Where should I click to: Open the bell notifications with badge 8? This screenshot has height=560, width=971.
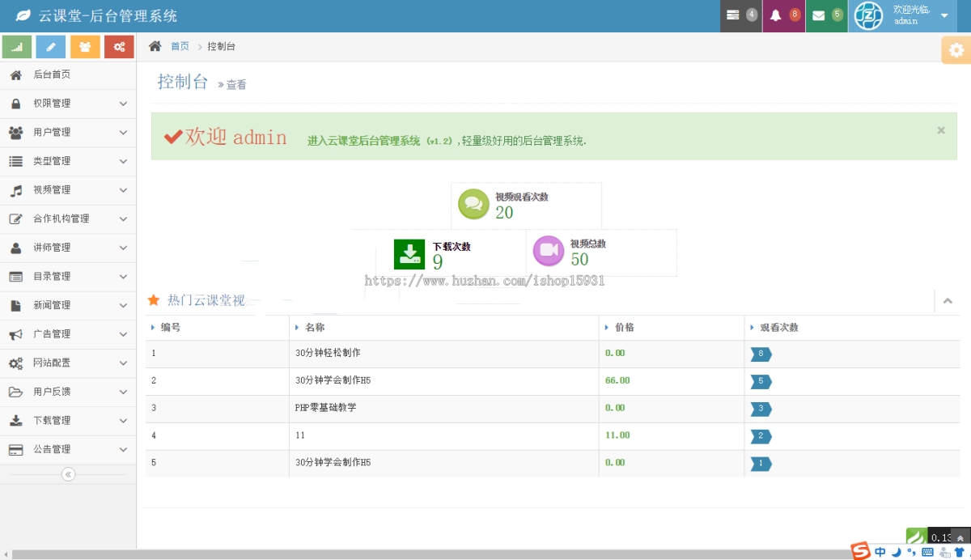[784, 15]
